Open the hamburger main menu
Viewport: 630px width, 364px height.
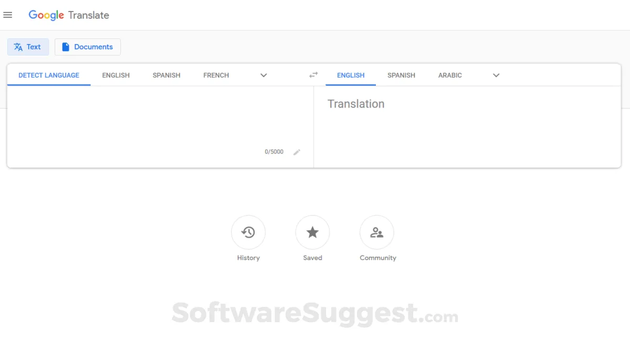pos(8,15)
